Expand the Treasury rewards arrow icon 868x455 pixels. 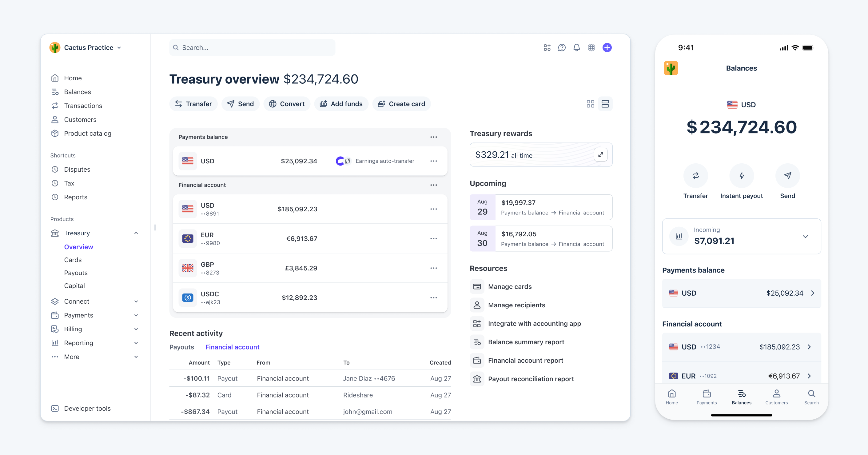coord(600,155)
